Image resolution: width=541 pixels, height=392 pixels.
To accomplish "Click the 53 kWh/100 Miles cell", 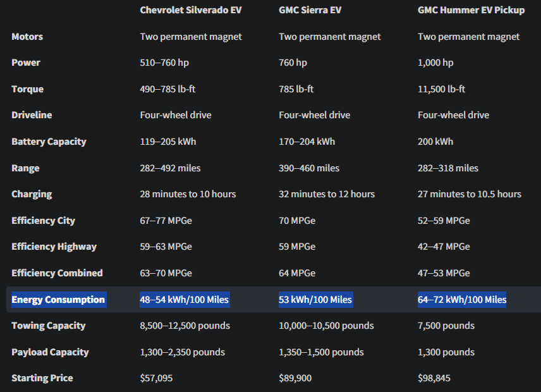I will 315,300.
